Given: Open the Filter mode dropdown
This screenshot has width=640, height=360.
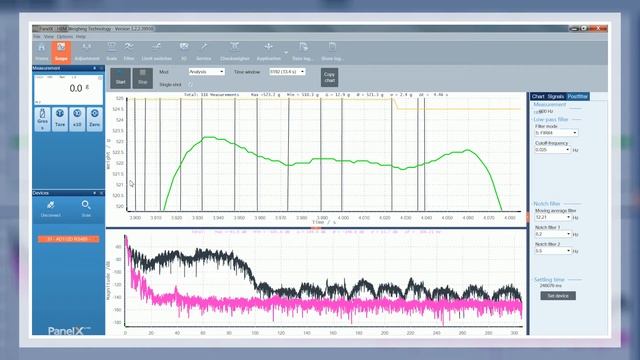Looking at the screenshot, I should 556,133.
